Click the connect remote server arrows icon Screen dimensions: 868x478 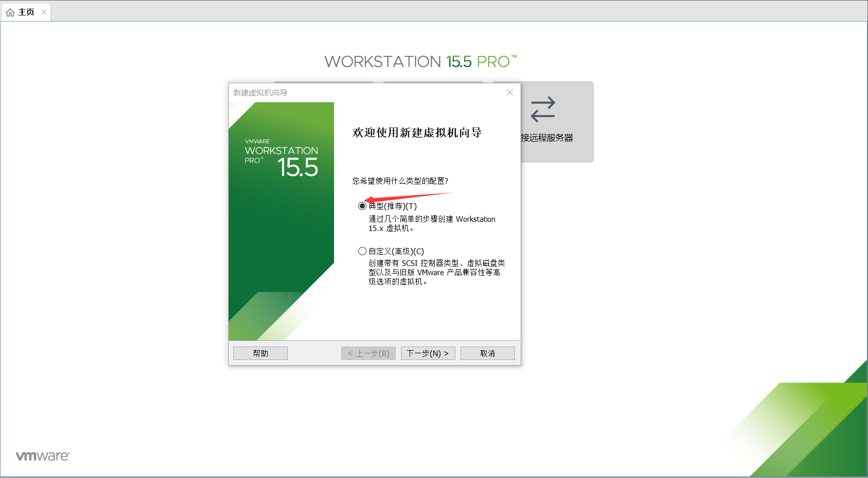[543, 109]
